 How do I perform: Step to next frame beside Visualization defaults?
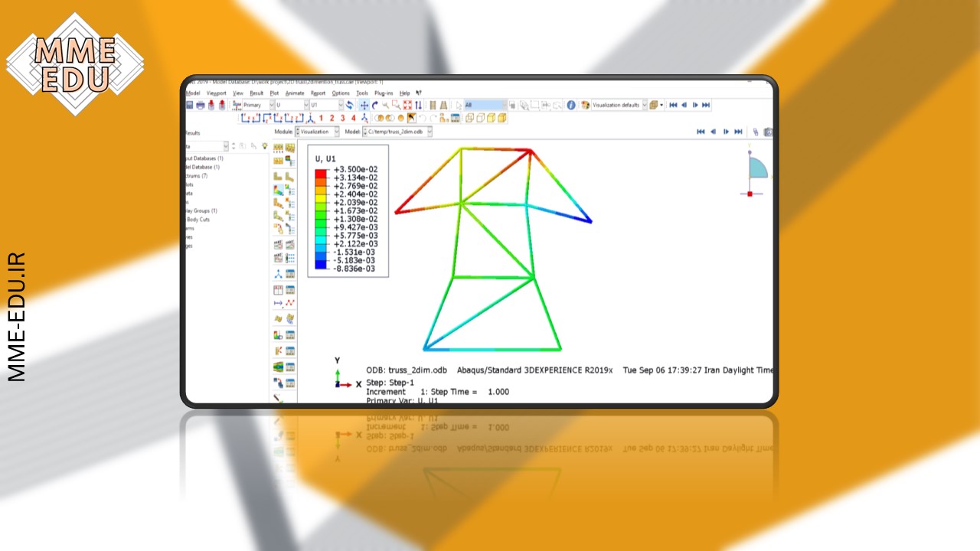695,105
